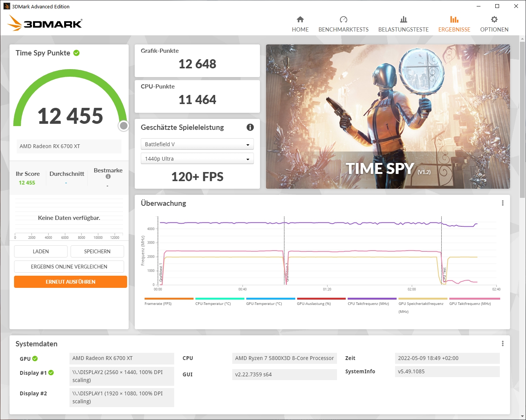
Task: Open the HOME house icon
Action: (x=300, y=19)
